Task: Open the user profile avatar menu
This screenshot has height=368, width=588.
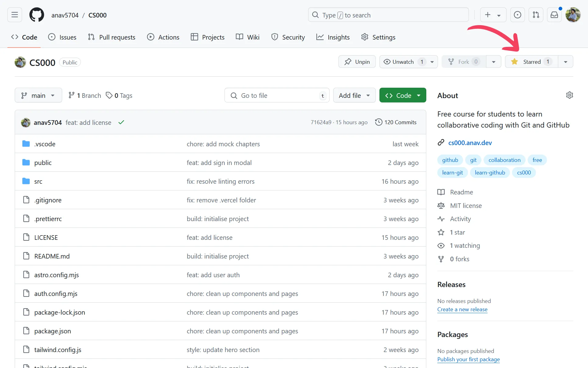Action: pos(573,15)
